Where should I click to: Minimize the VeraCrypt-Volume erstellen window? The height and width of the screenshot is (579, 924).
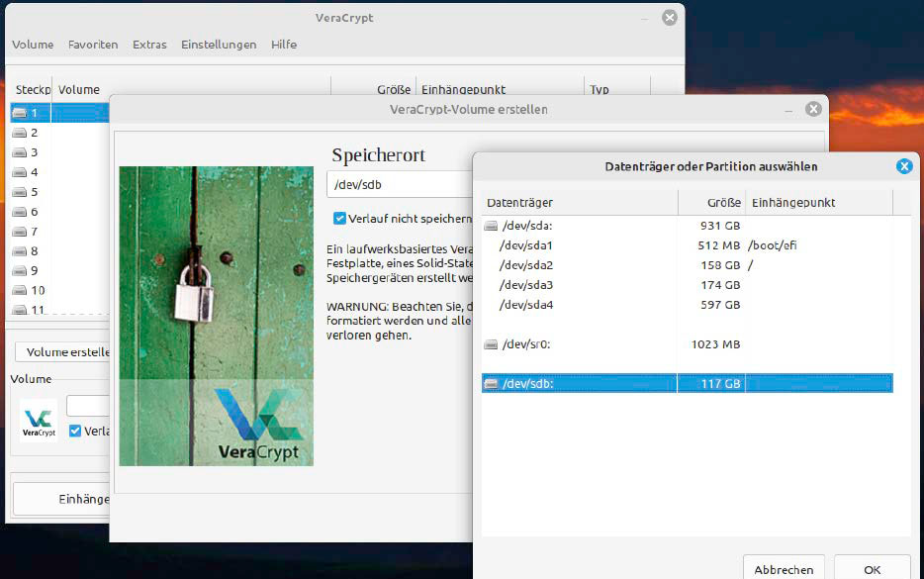point(789,111)
